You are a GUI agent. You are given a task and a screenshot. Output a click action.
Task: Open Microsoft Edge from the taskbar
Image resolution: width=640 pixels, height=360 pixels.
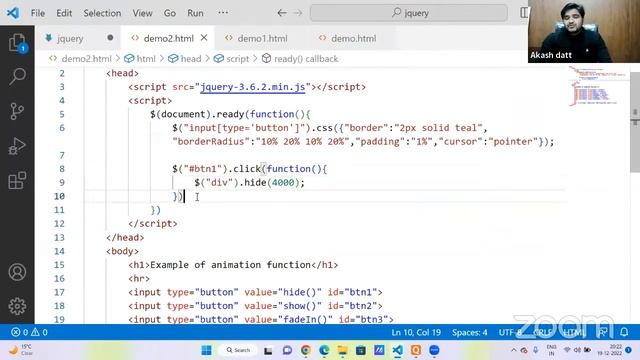click(324, 350)
